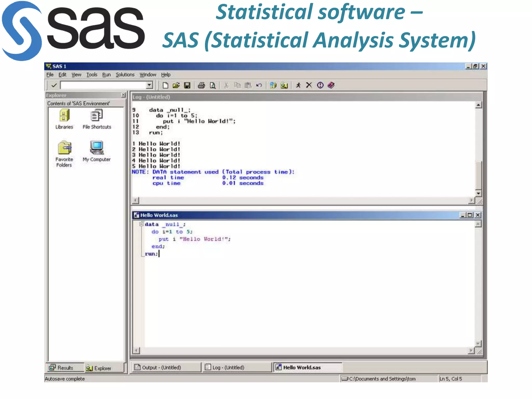
Task: Click the Log - (Untitled) title bar
Action: click(x=307, y=97)
